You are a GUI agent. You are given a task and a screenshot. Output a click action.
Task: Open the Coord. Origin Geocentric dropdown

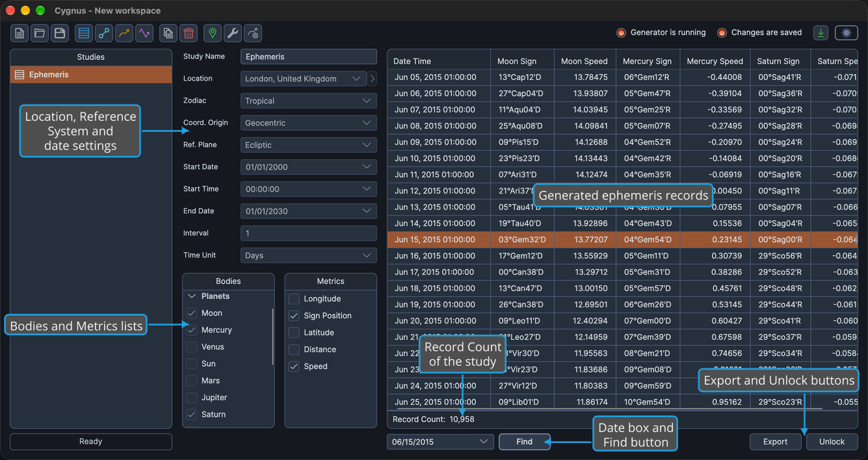309,123
